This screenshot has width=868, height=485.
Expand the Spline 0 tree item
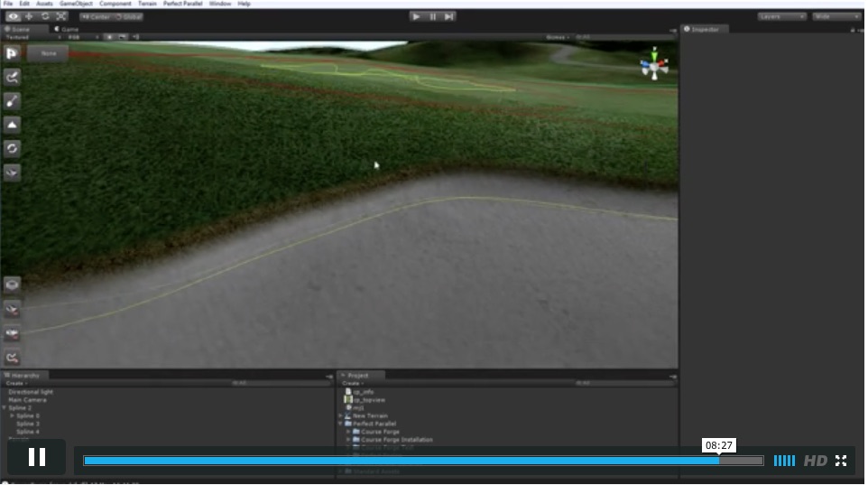tap(12, 415)
